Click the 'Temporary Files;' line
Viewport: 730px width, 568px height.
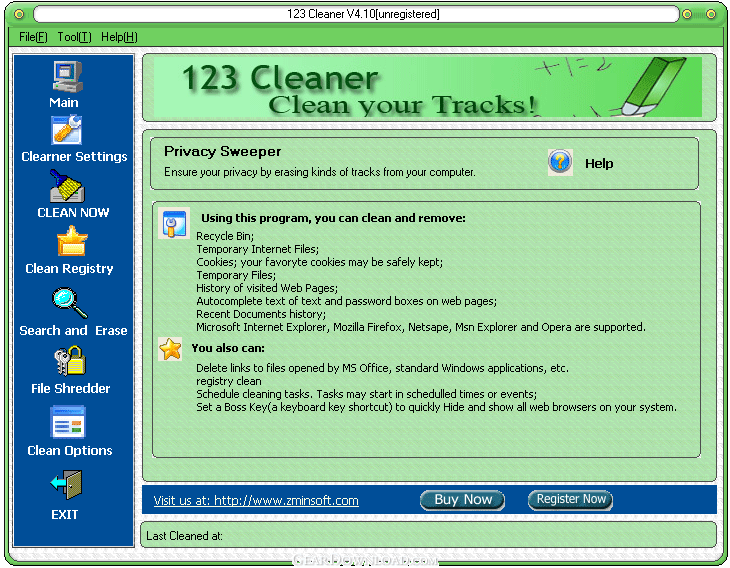(x=236, y=275)
